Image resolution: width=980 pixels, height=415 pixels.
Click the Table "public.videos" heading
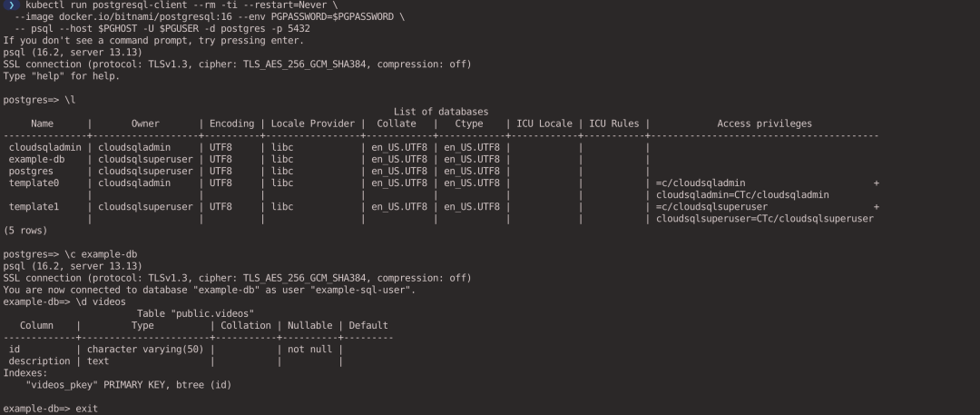pyautogui.click(x=196, y=313)
